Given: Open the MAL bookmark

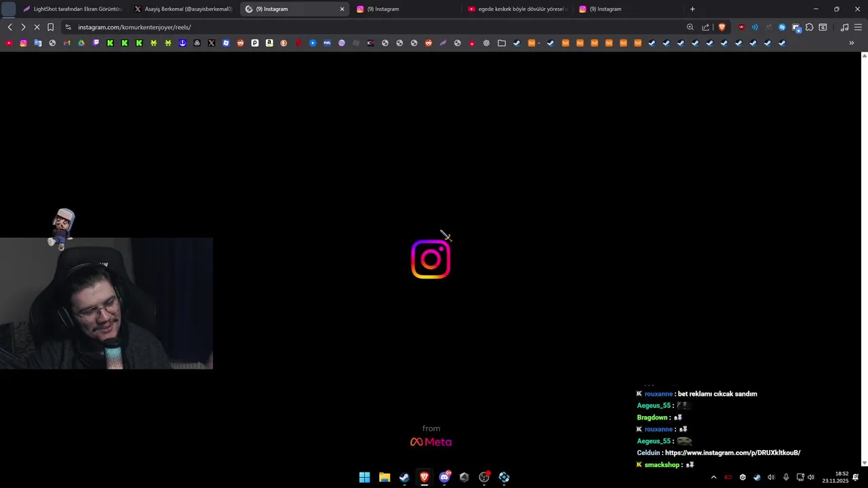Looking at the screenshot, I should pos(327,43).
